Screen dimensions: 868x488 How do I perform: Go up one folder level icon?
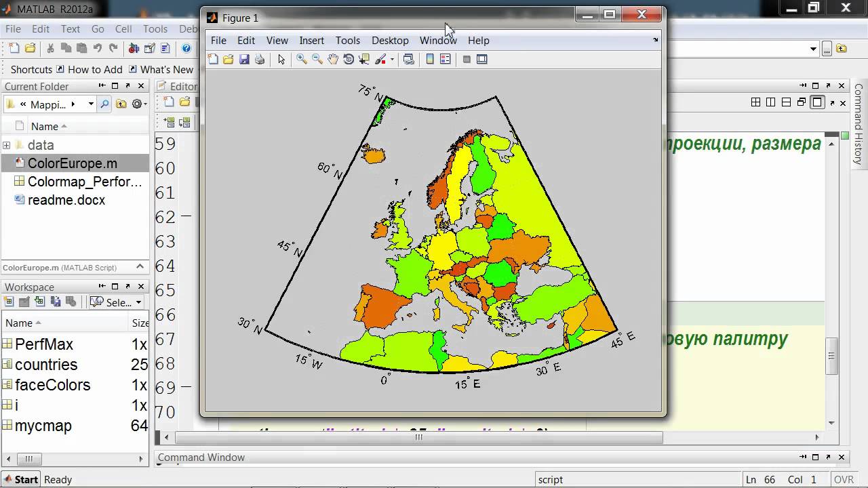pyautogui.click(x=121, y=104)
